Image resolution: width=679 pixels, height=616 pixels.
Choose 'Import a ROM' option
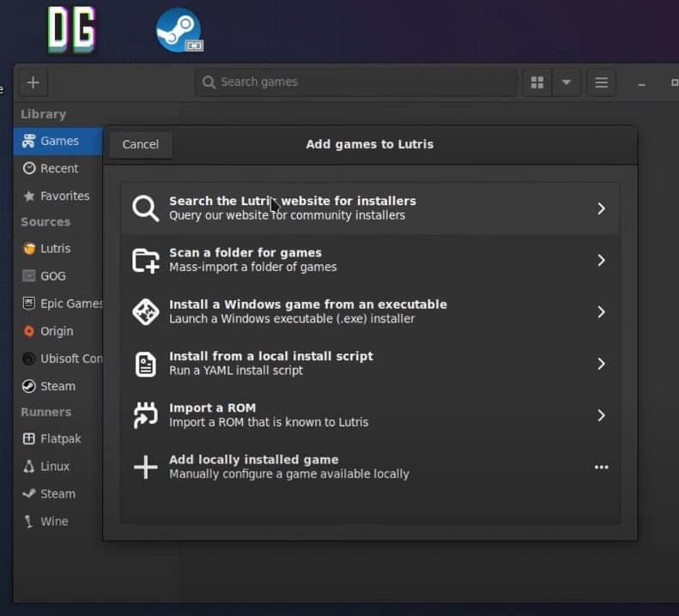(370, 415)
